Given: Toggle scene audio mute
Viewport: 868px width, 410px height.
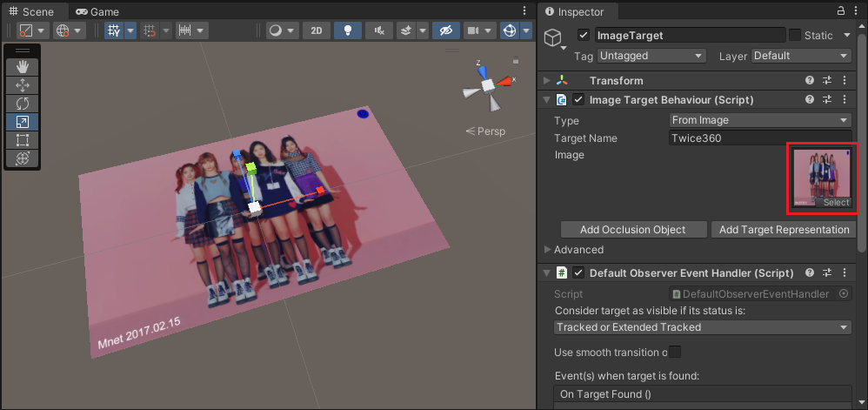Looking at the screenshot, I should 379,30.
